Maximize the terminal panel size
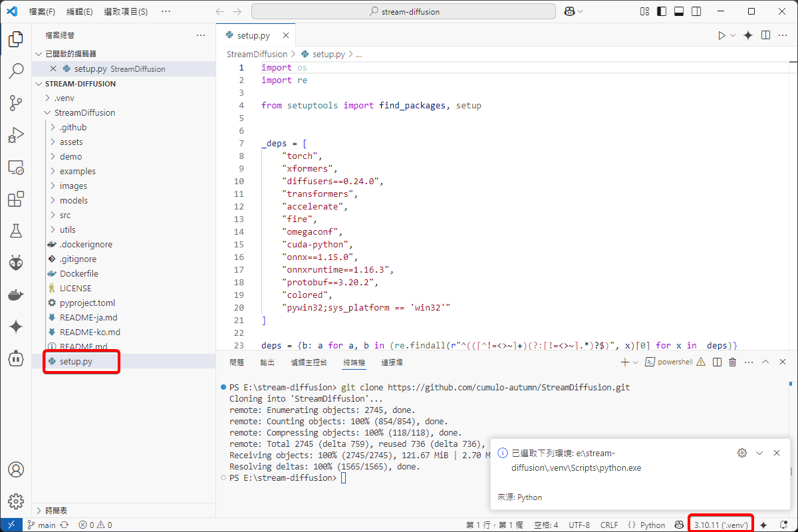The height and width of the screenshot is (532, 798). tap(765, 362)
